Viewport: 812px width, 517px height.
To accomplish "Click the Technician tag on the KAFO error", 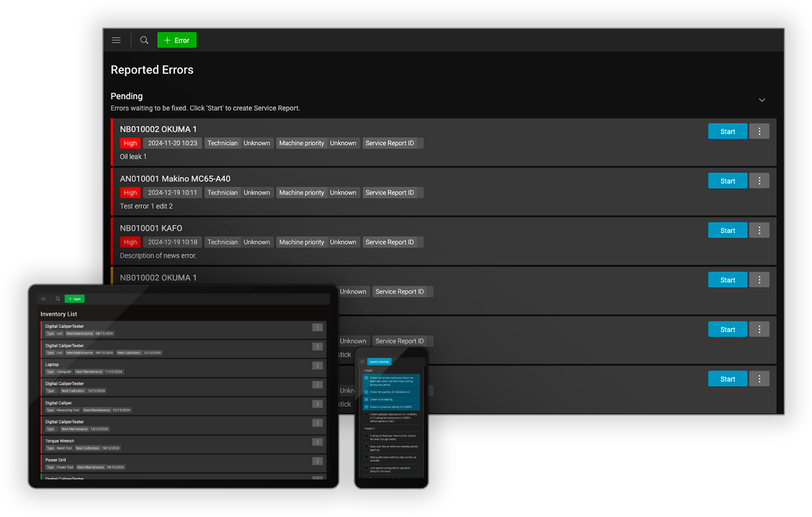I will [239, 242].
